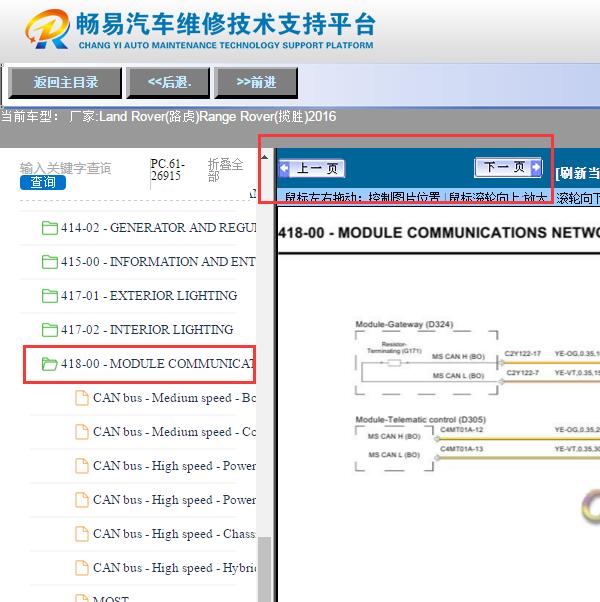This screenshot has height=602, width=600.
Task: Click document icon of first High speed Power
Action: point(81,466)
